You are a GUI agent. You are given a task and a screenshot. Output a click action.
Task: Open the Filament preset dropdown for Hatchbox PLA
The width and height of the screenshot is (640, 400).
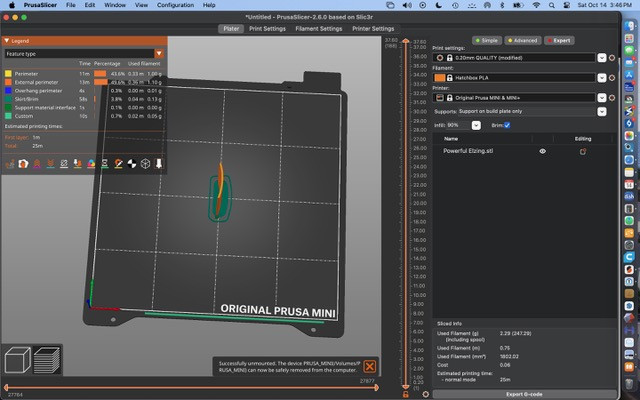(600, 77)
